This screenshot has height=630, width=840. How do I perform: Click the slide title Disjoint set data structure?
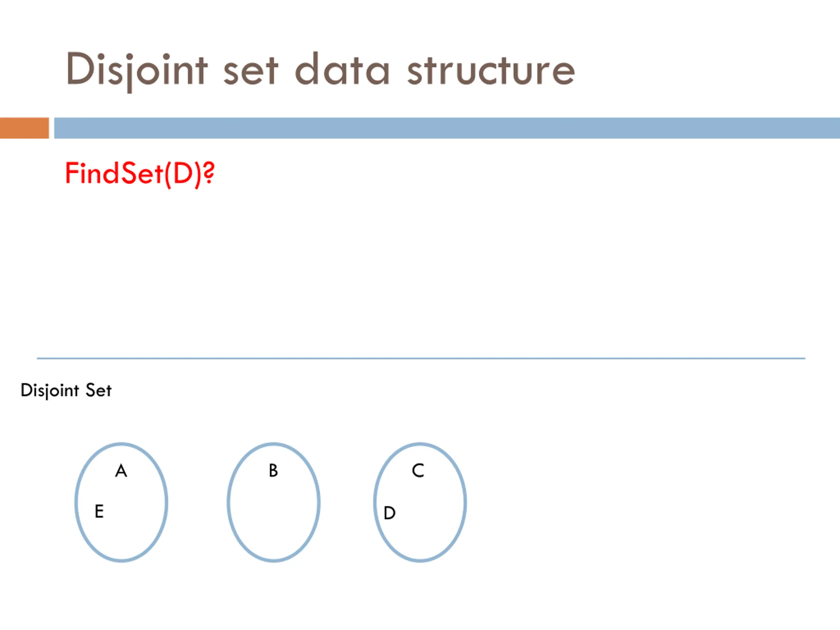[321, 71]
